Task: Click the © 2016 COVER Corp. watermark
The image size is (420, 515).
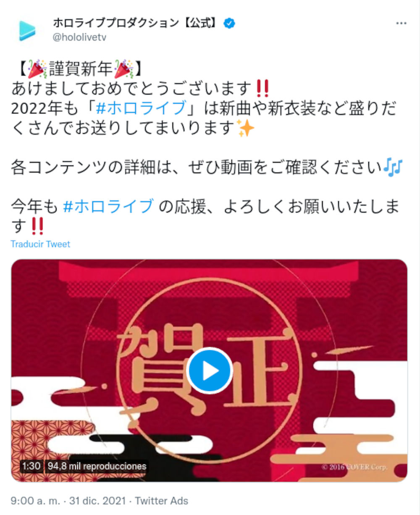Action: pos(354,467)
